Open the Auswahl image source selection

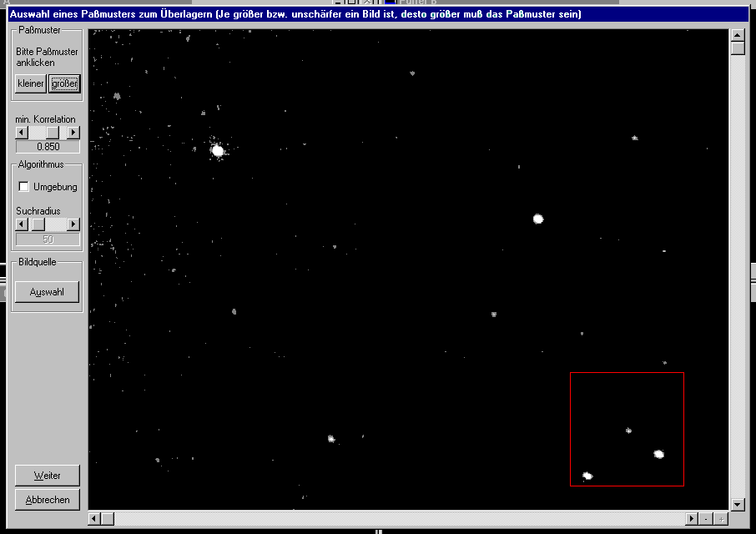click(x=48, y=292)
